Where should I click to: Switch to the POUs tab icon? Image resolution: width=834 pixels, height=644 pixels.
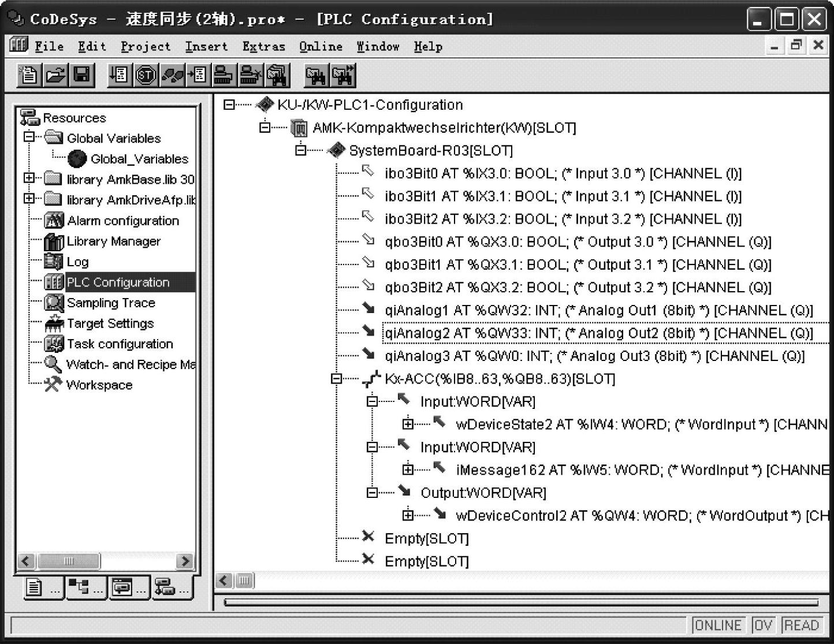coord(44,587)
